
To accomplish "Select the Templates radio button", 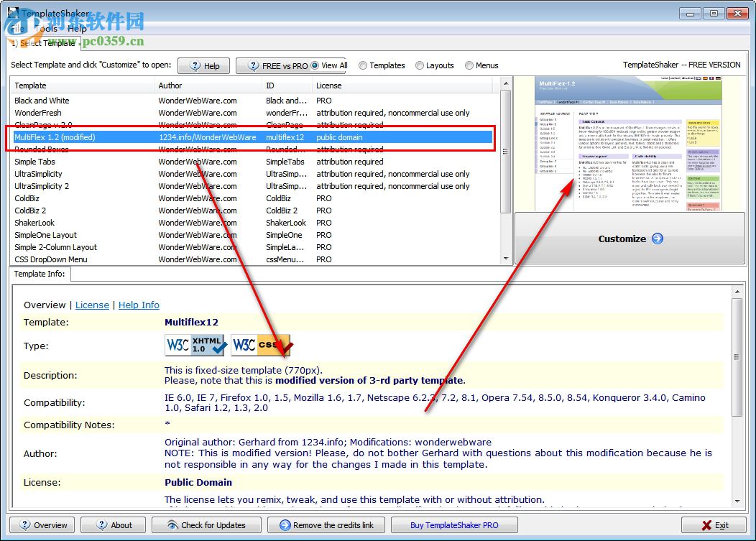I will 363,65.
